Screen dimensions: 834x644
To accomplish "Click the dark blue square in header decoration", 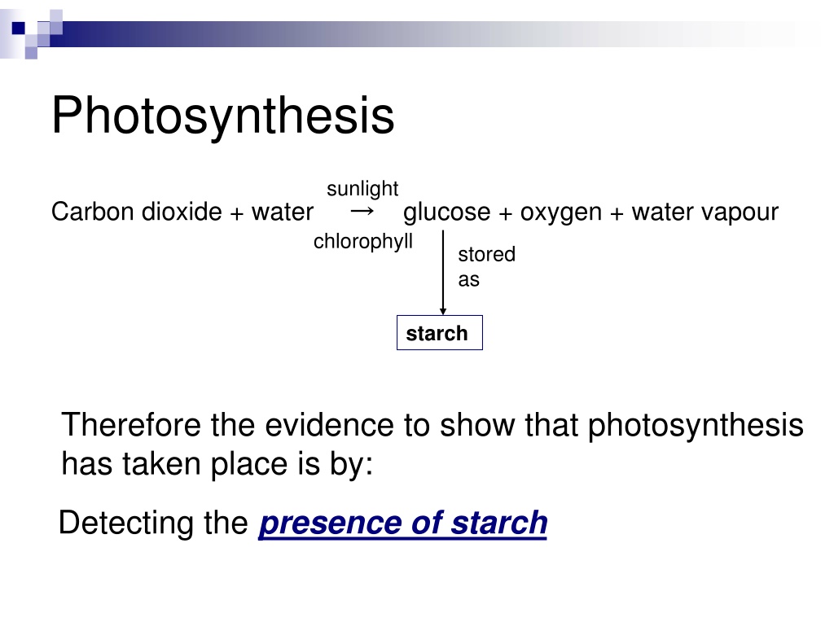I will [x=19, y=28].
